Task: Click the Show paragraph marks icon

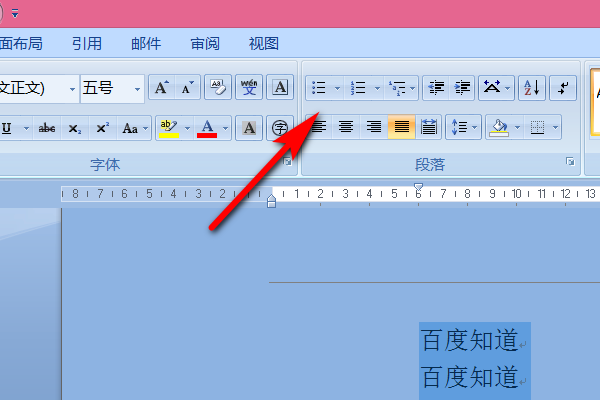Action: [x=563, y=88]
